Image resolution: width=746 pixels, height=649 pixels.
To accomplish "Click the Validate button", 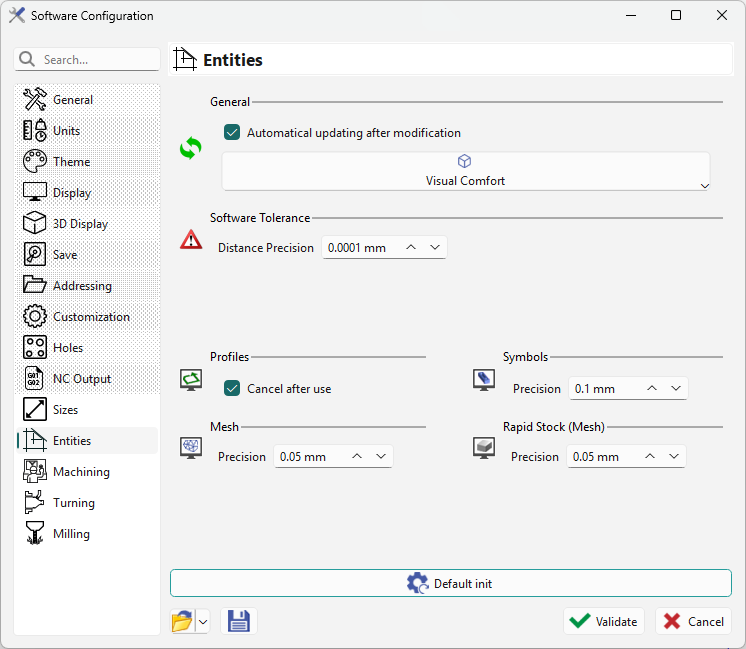I will (603, 621).
